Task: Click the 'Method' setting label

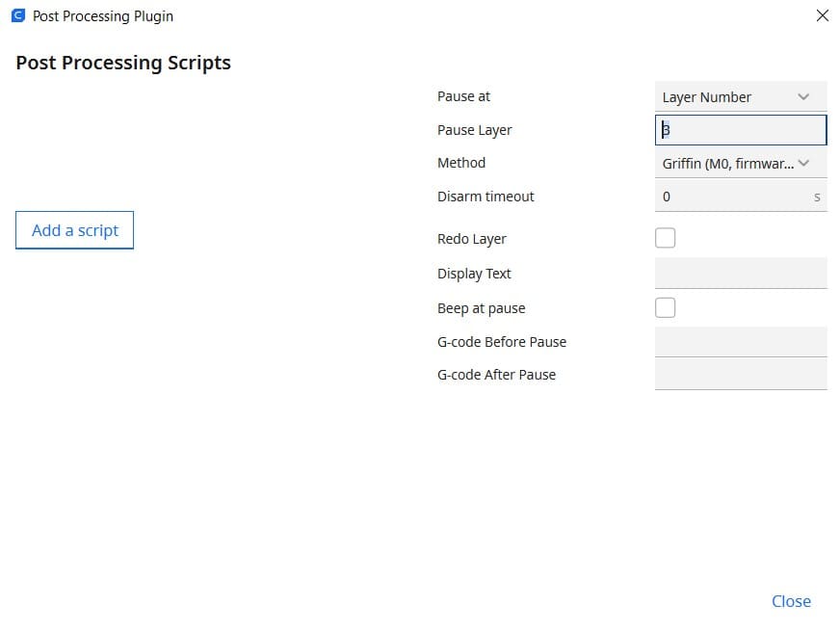Action: [x=461, y=163]
